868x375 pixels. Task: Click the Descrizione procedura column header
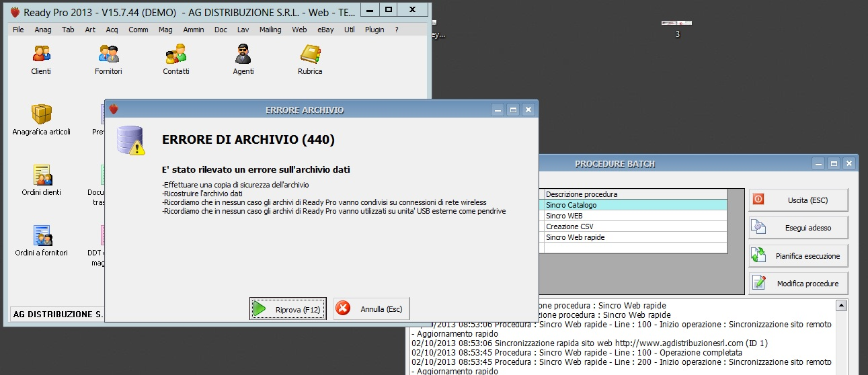click(635, 194)
